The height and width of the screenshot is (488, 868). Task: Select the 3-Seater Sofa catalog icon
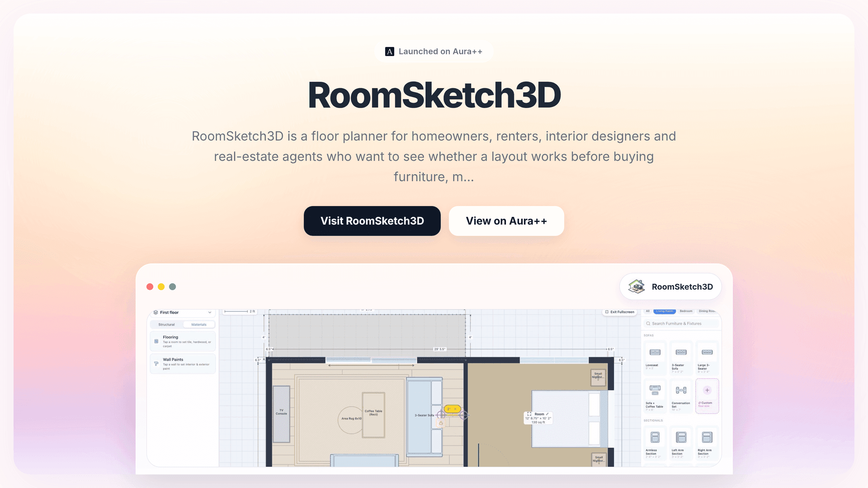pyautogui.click(x=681, y=352)
